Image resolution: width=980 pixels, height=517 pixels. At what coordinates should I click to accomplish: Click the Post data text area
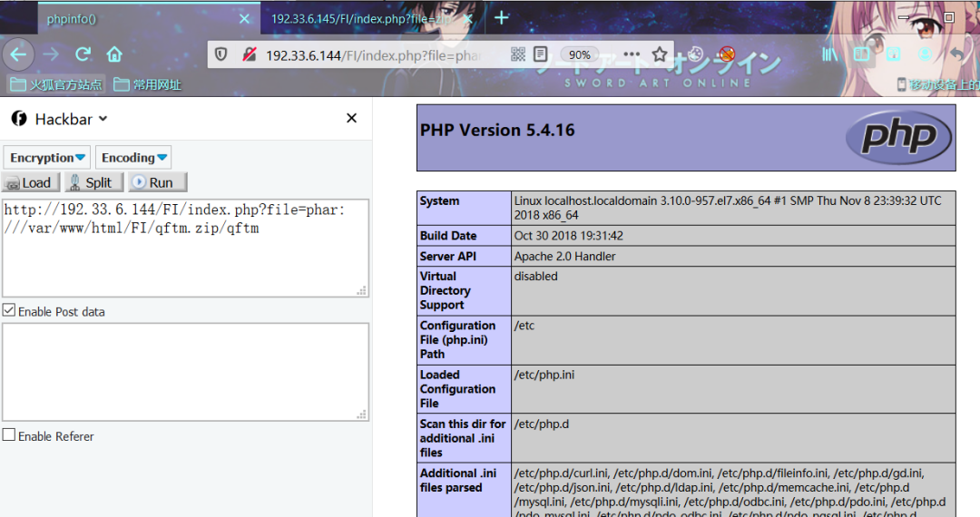(186, 372)
